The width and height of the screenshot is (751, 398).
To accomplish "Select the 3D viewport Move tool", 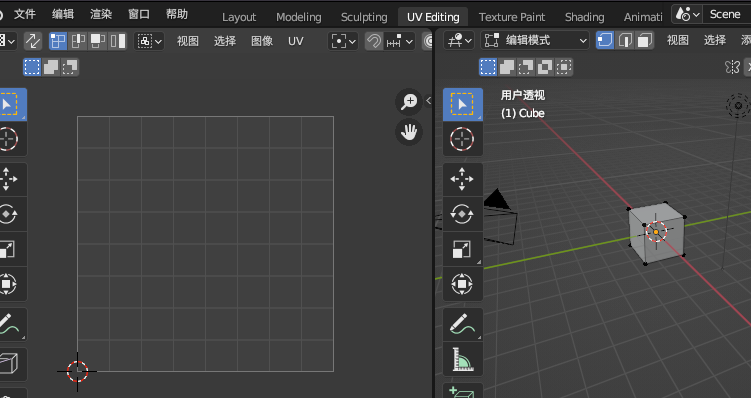I will [463, 179].
